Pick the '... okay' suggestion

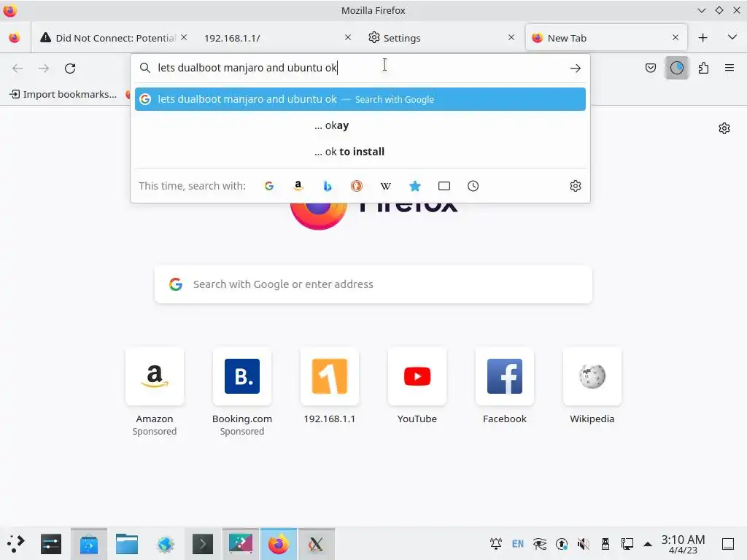pos(360,125)
